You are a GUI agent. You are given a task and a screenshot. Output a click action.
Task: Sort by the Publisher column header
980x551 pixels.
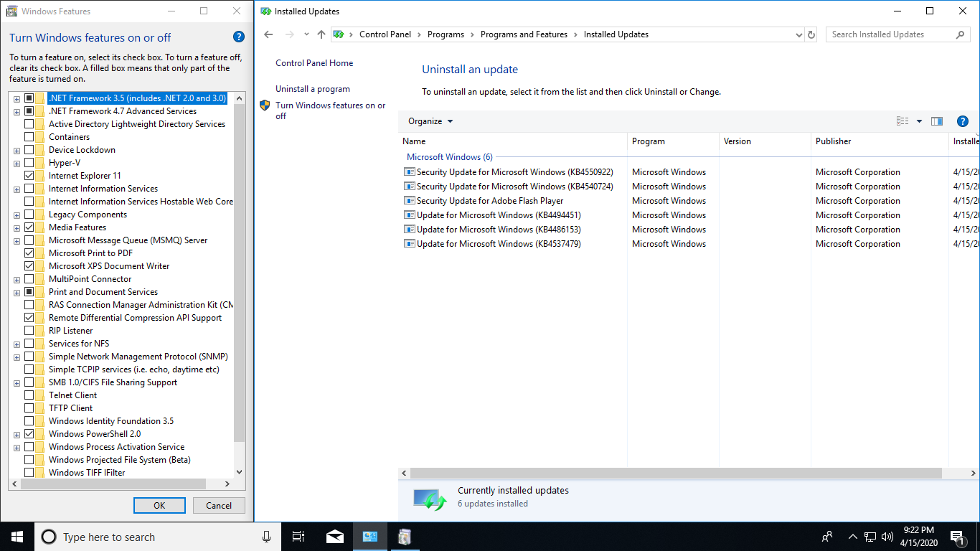point(880,141)
